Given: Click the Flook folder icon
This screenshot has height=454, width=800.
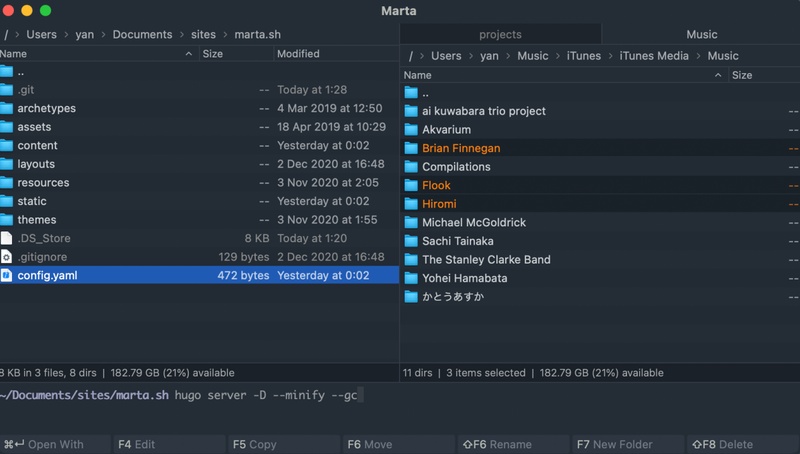Looking at the screenshot, I should pyautogui.click(x=411, y=186).
